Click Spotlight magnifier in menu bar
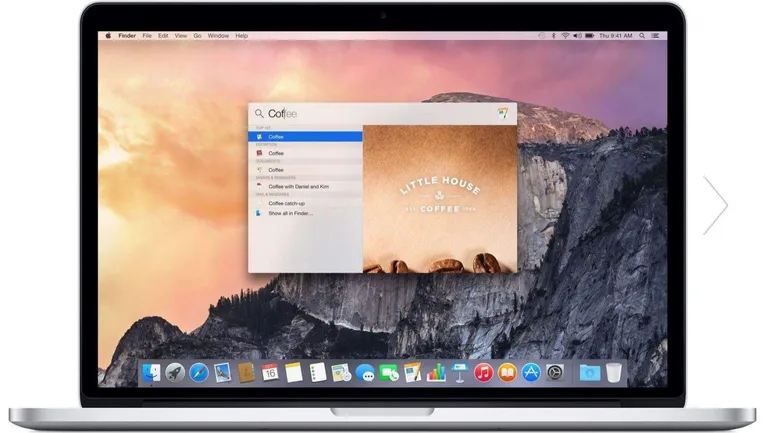This screenshot has width=770, height=433. 642,36
